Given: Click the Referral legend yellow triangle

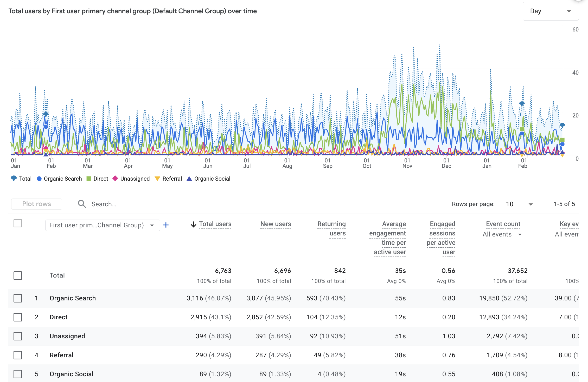Looking at the screenshot, I should pos(157,179).
